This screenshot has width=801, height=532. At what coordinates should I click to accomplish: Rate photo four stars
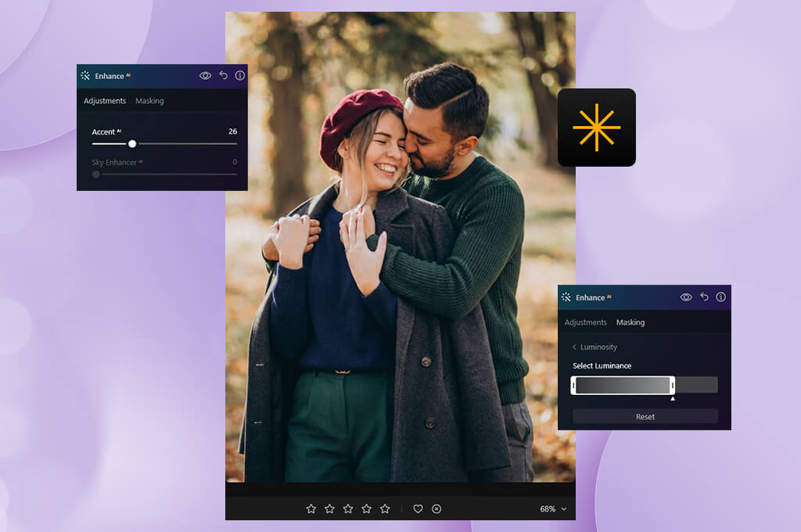(x=366, y=509)
